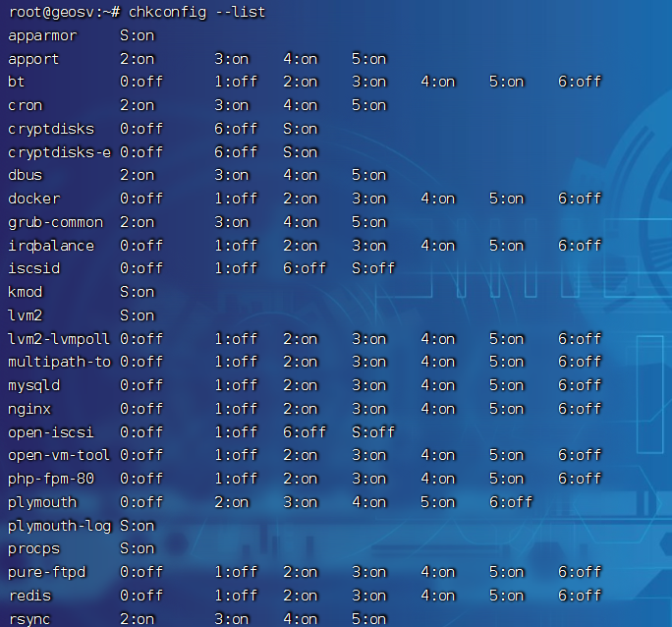
Task: Click '3:on' in the rsync row
Action: tap(232, 619)
